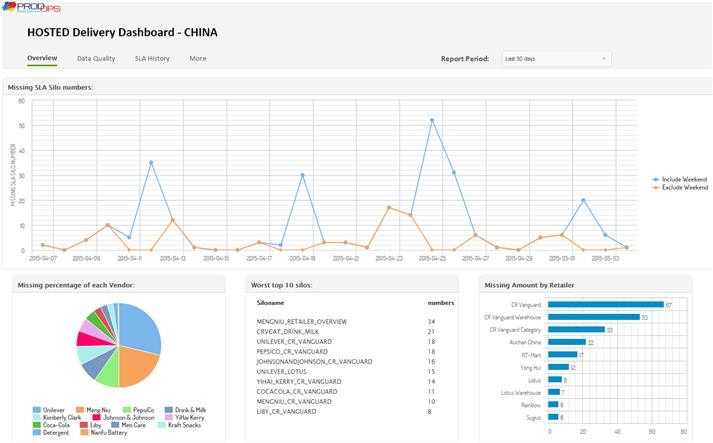
Task: Open the Report Period dropdown
Action: pos(557,59)
